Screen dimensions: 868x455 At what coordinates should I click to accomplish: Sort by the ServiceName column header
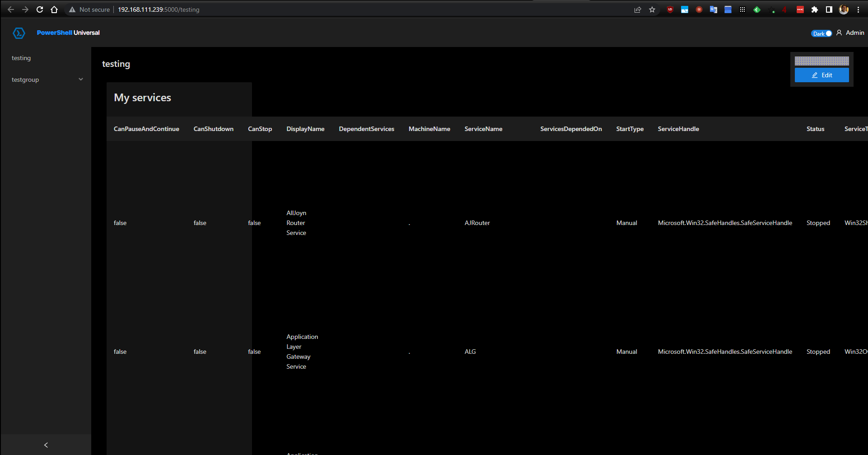pos(484,129)
